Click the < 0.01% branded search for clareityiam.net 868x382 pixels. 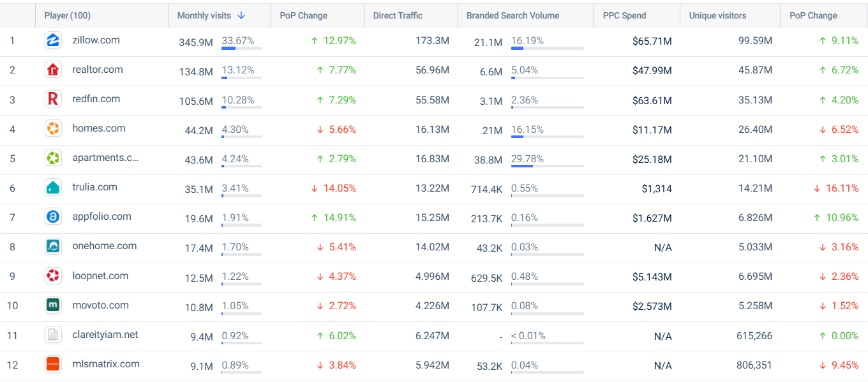529,335
